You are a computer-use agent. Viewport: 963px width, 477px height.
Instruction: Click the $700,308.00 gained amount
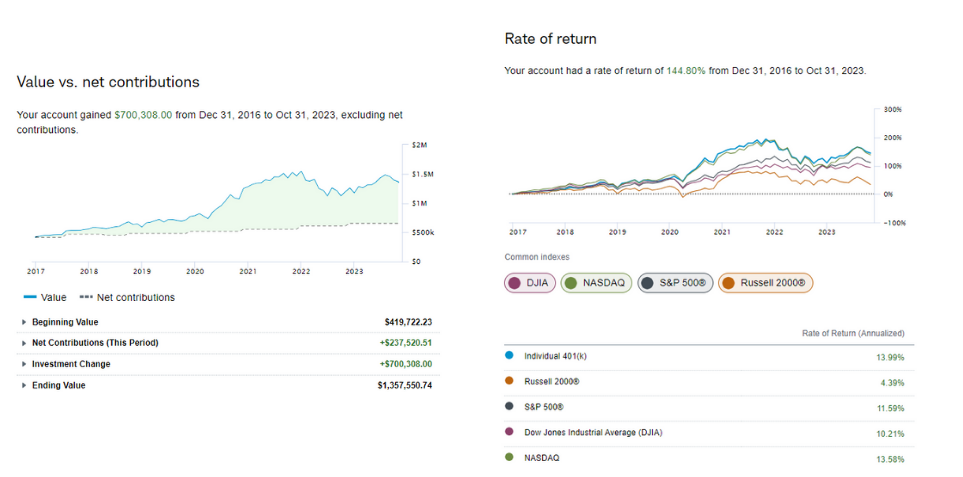point(143,115)
